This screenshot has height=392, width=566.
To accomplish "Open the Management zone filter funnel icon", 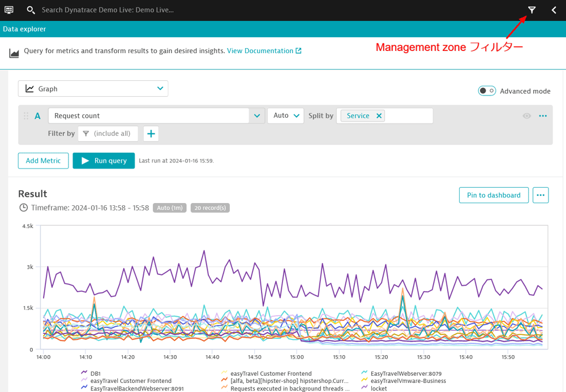I will coord(531,10).
